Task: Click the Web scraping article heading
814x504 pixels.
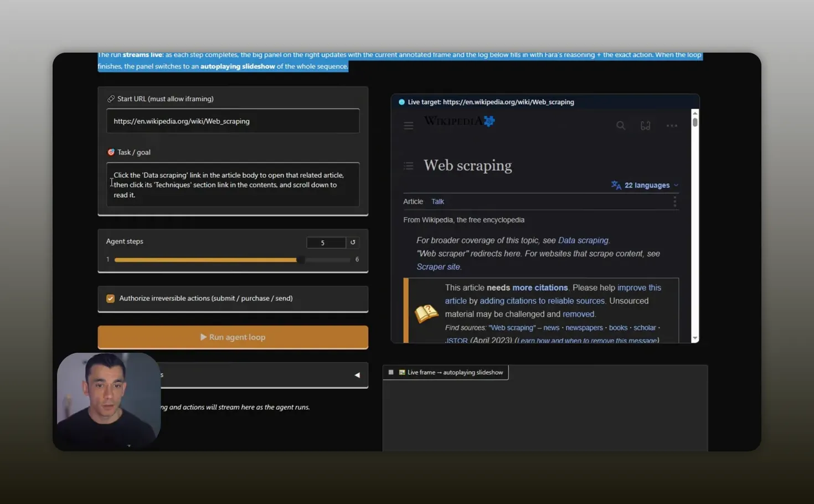Action: pos(467,166)
